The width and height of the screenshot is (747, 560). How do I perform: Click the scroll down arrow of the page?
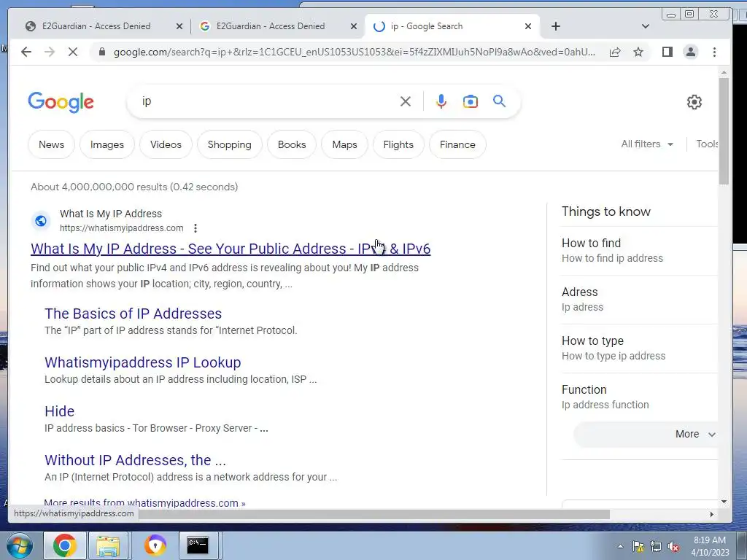[x=724, y=502]
